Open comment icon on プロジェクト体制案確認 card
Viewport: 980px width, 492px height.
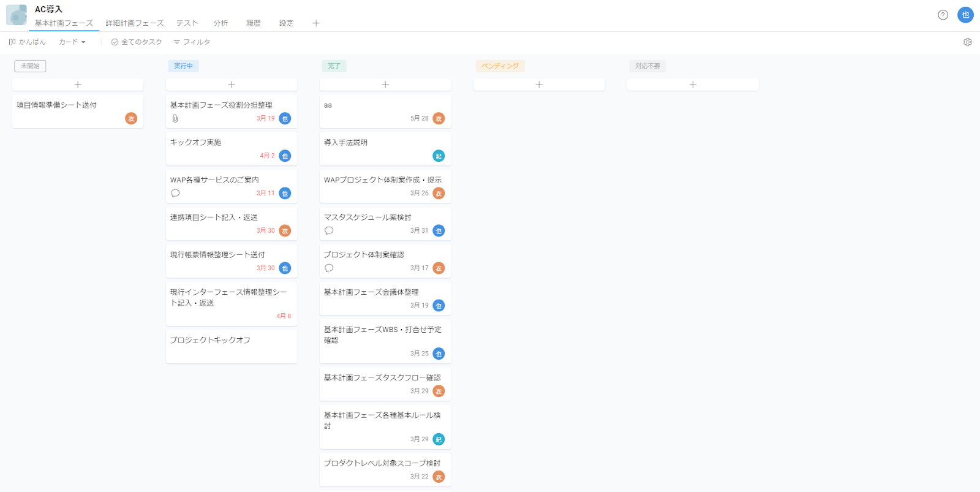(329, 268)
